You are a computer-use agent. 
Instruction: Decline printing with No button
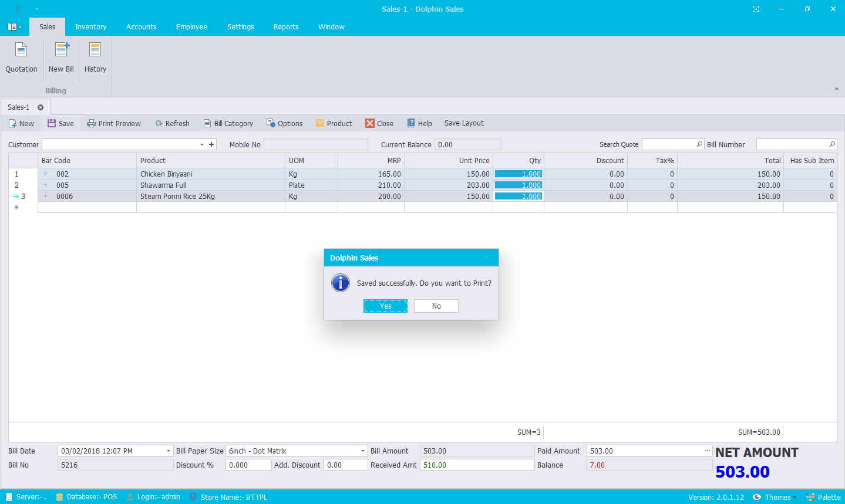(x=436, y=306)
